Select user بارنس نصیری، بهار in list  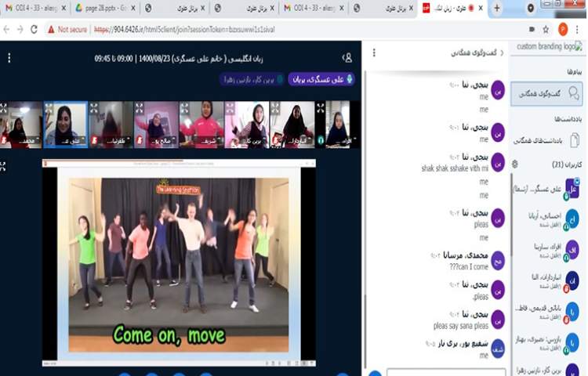coord(546,343)
